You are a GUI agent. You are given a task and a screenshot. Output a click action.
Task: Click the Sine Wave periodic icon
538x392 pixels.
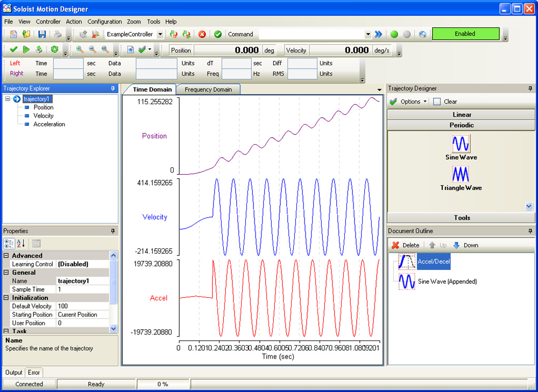pyautogui.click(x=461, y=144)
